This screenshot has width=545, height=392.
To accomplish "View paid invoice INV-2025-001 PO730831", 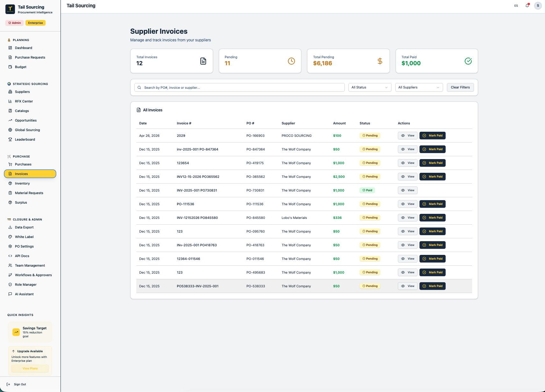I will pyautogui.click(x=408, y=190).
